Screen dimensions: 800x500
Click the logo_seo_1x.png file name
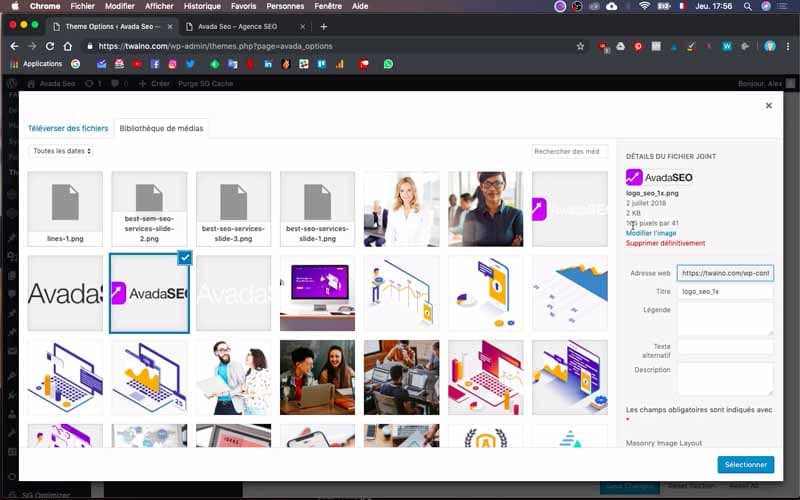click(652, 193)
